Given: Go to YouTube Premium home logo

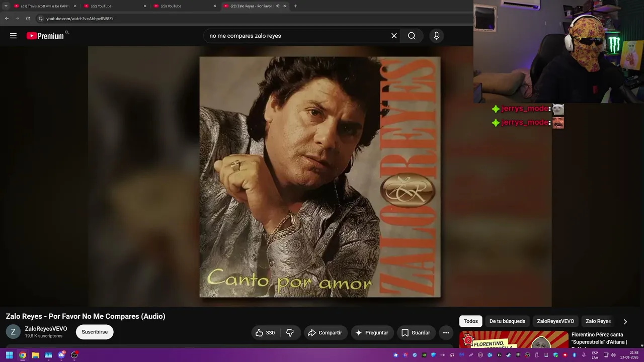Looking at the screenshot, I should (x=45, y=36).
